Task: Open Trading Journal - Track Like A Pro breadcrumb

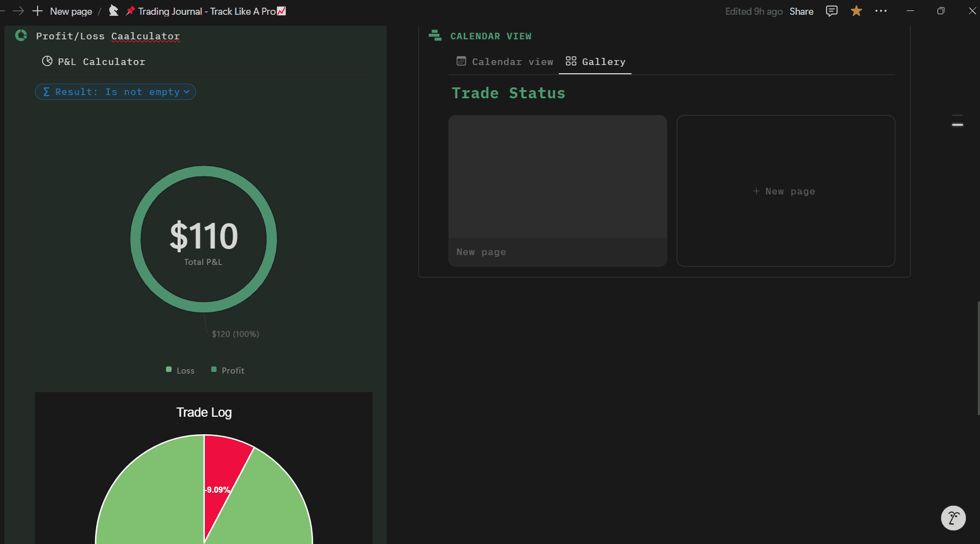Action: 205,11
